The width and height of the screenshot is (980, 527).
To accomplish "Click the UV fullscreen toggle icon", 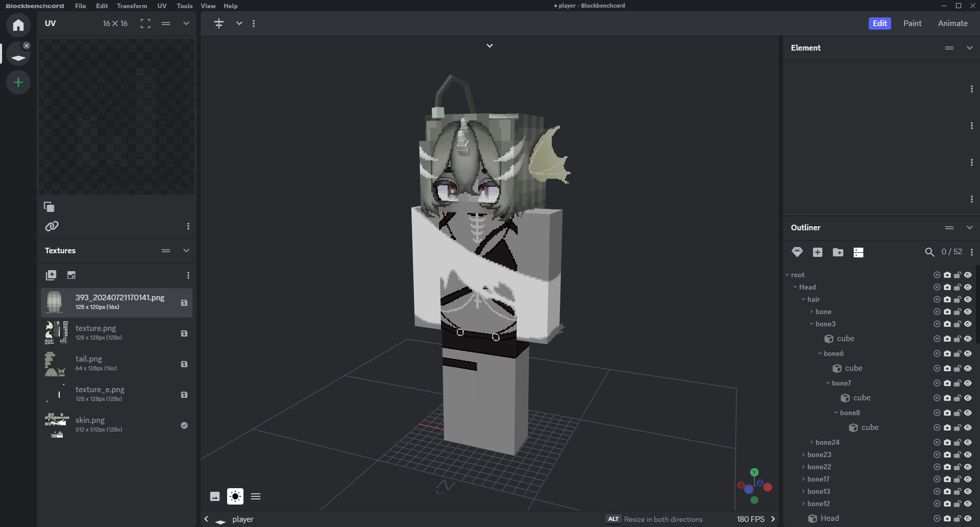I will point(145,23).
